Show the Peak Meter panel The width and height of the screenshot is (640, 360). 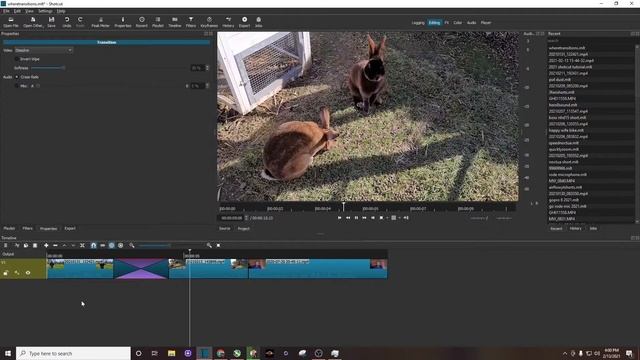tap(100, 22)
